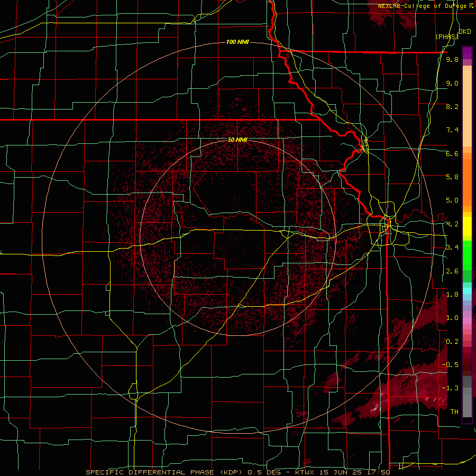Image resolution: width=476 pixels, height=476 pixels.
Task: Click the KTWX 15 JUN 25 17:50 timestamp
Action: (x=343, y=472)
